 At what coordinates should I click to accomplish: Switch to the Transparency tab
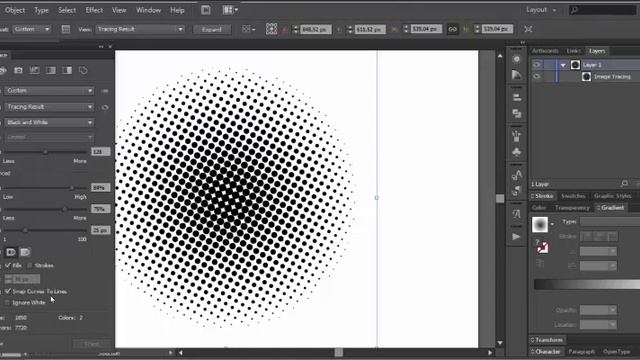(x=572, y=208)
